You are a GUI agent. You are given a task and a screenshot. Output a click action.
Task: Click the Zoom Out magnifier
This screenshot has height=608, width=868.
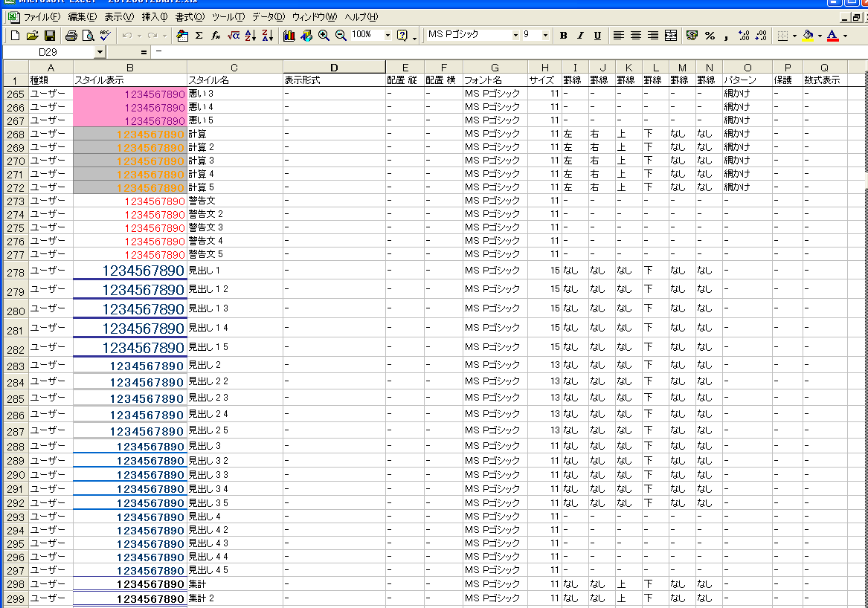pyautogui.click(x=341, y=36)
